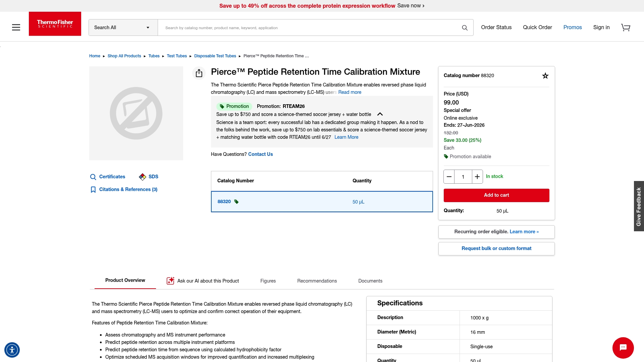The width and height of the screenshot is (644, 362).
Task: Add product to favorites star
Action: coord(545,76)
